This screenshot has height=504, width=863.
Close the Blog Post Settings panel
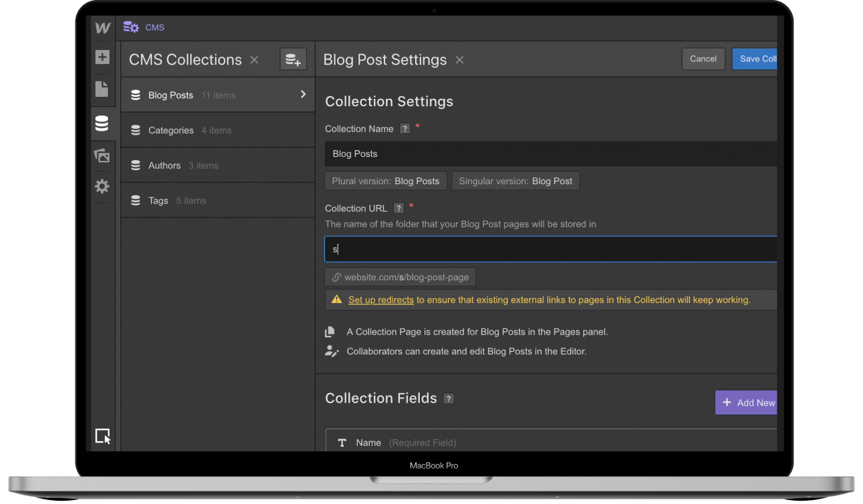tap(459, 59)
